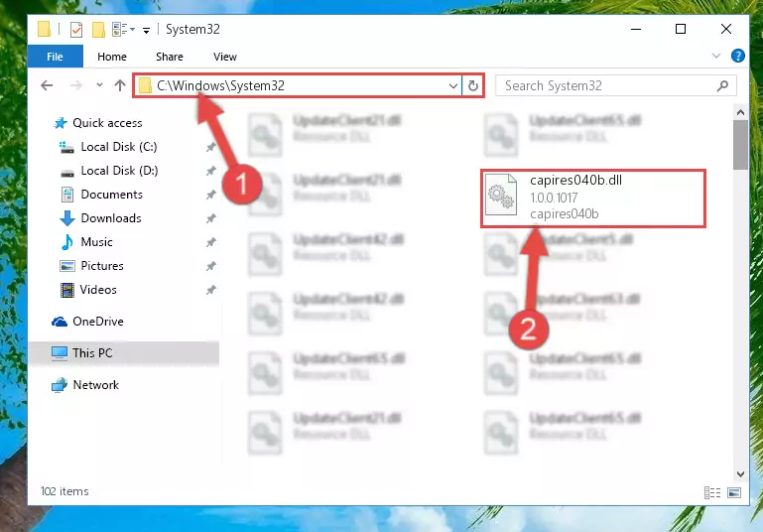
Task: Open the address bar history dropdown
Action: [x=453, y=86]
